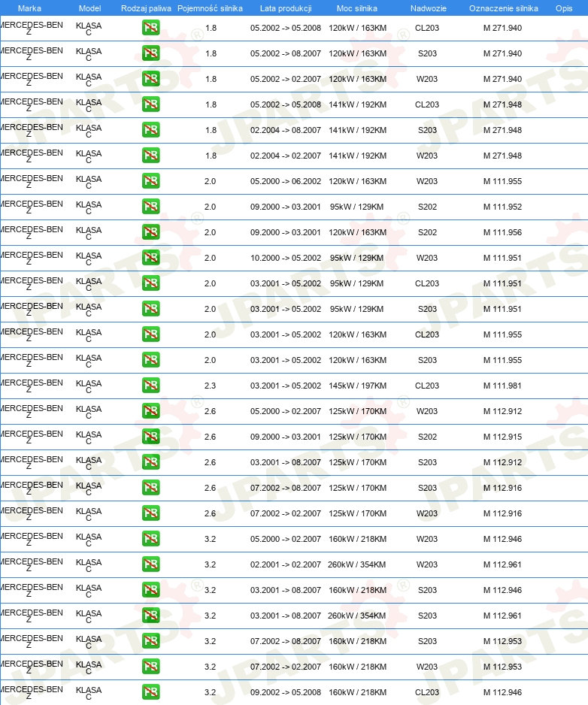The image size is (588, 705).
Task: Click the Opis column header
Action: coord(564,8)
